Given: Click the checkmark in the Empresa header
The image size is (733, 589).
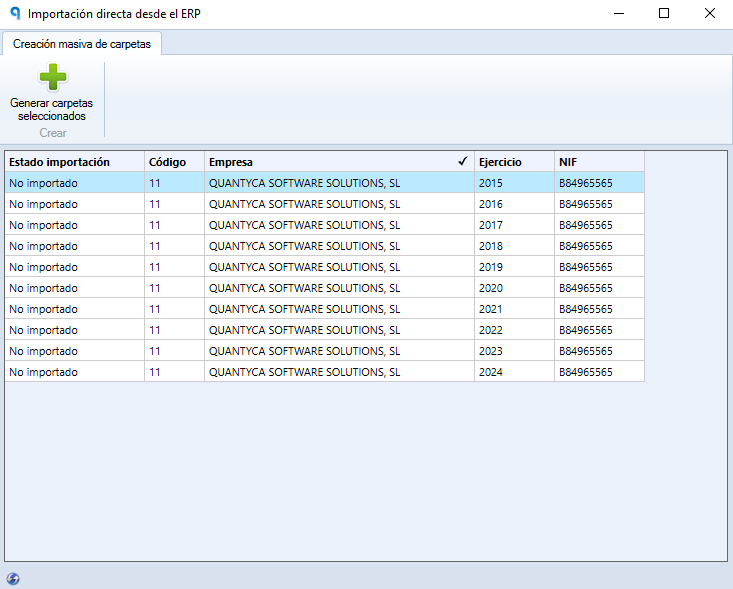Looking at the screenshot, I should (463, 161).
